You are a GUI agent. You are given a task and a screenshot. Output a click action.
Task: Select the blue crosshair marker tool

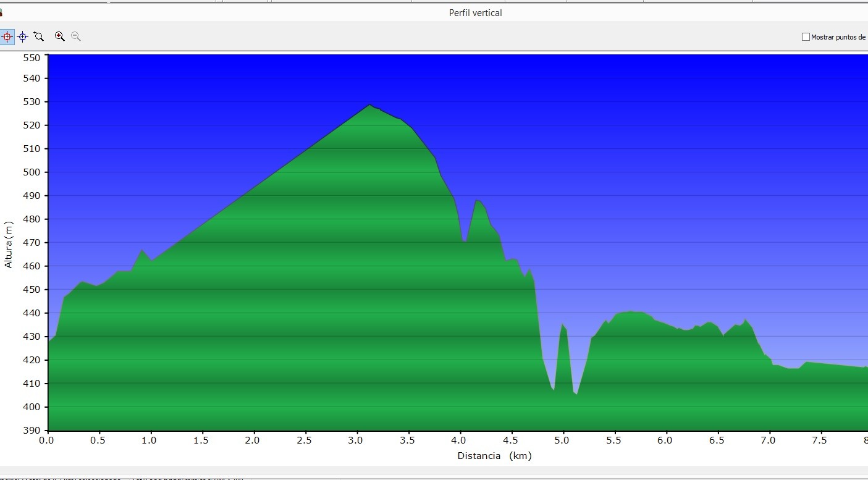pyautogui.click(x=23, y=37)
